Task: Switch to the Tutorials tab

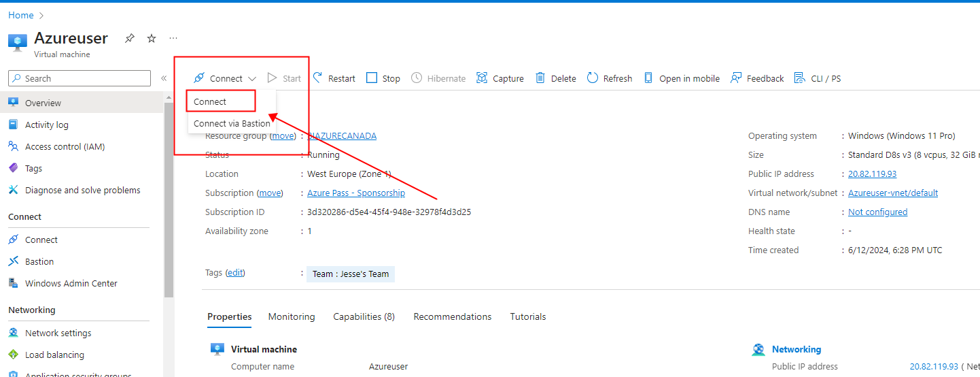Action: [x=528, y=316]
